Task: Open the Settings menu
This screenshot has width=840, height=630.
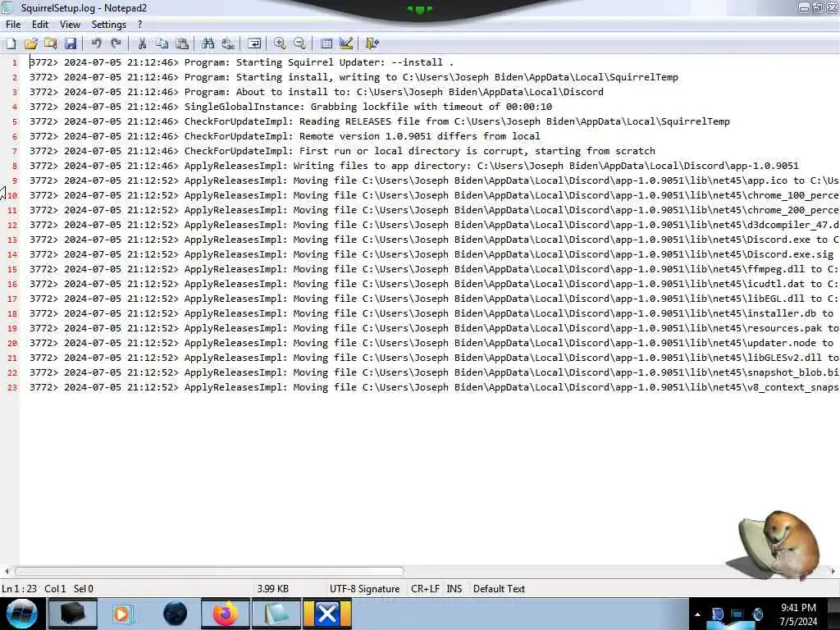Action: (109, 25)
